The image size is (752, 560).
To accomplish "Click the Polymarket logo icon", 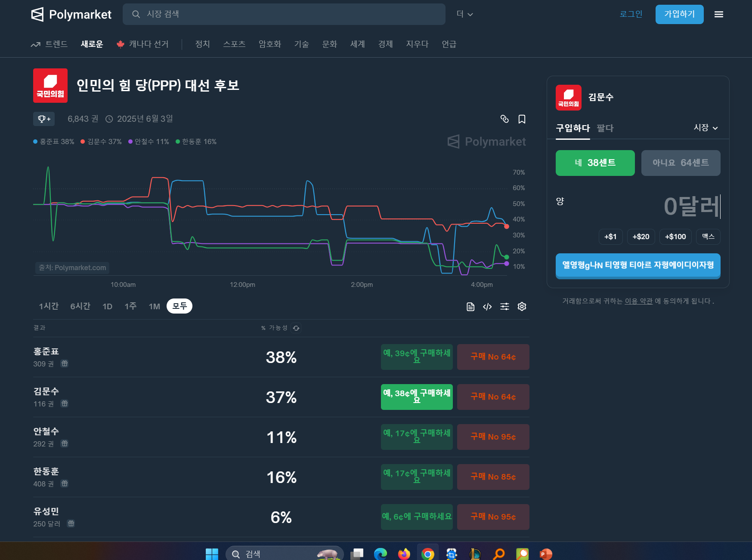I will (37, 14).
